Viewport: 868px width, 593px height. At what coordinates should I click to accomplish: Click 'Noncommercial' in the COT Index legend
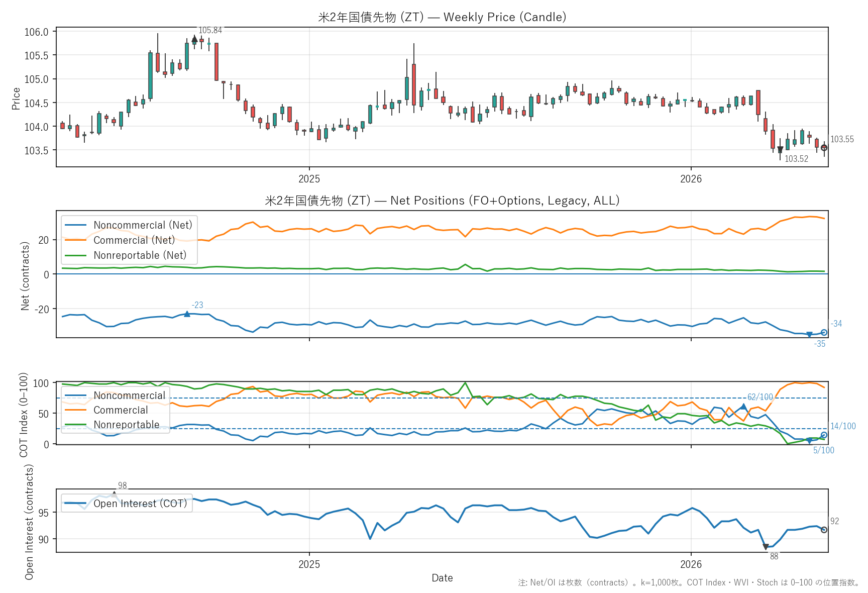[x=130, y=396]
